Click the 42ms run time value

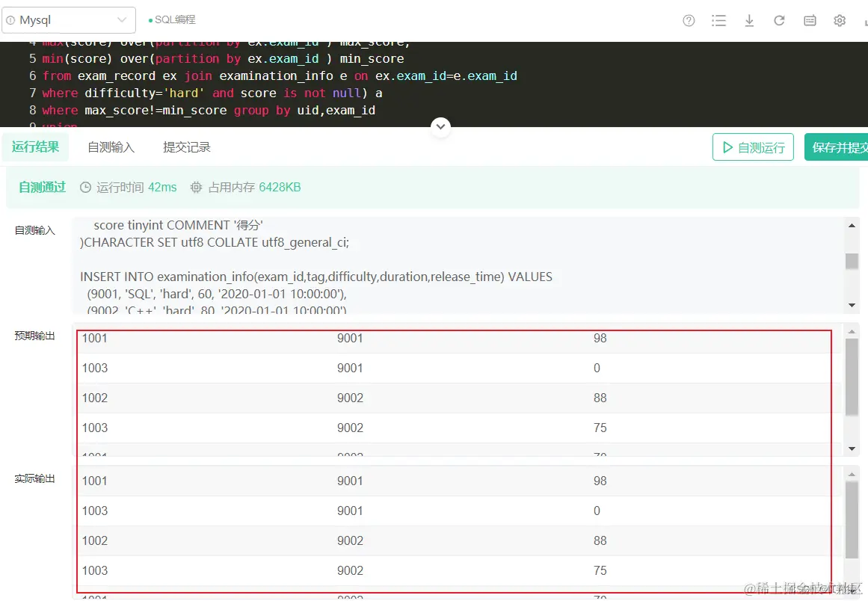click(162, 188)
